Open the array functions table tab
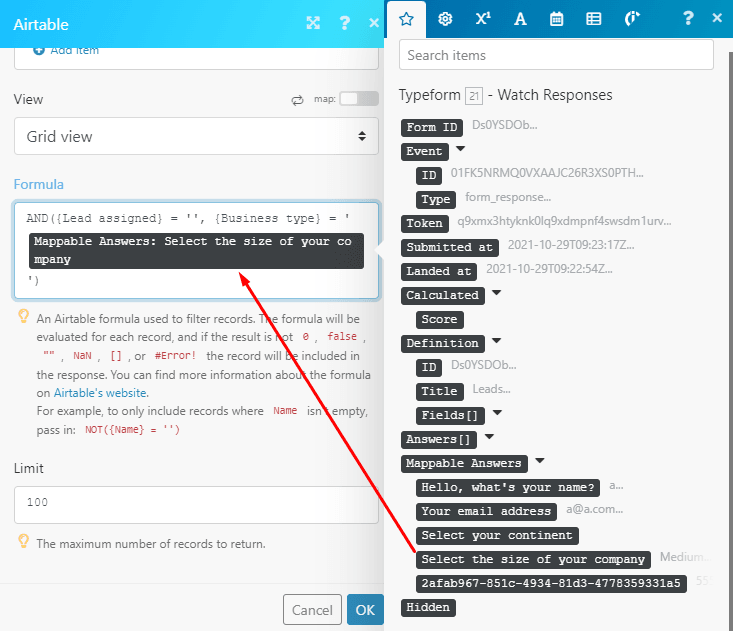The image size is (733, 631). click(594, 18)
